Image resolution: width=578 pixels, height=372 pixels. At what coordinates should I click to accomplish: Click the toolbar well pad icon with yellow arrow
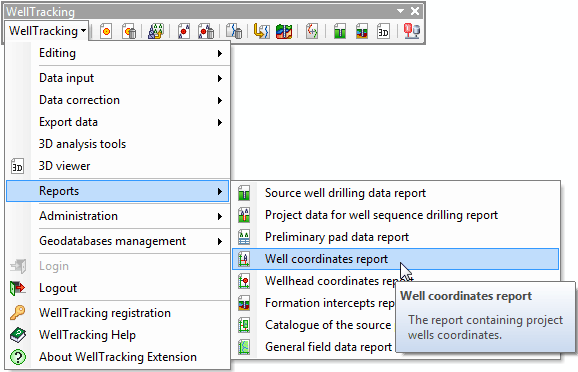coord(156,31)
